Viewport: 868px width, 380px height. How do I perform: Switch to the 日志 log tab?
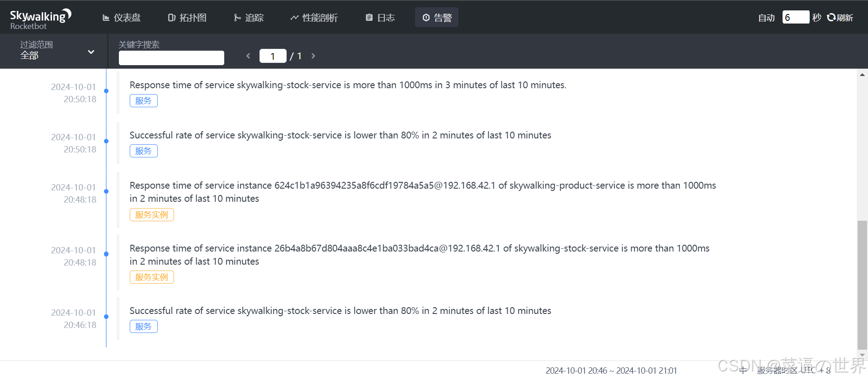[x=380, y=18]
